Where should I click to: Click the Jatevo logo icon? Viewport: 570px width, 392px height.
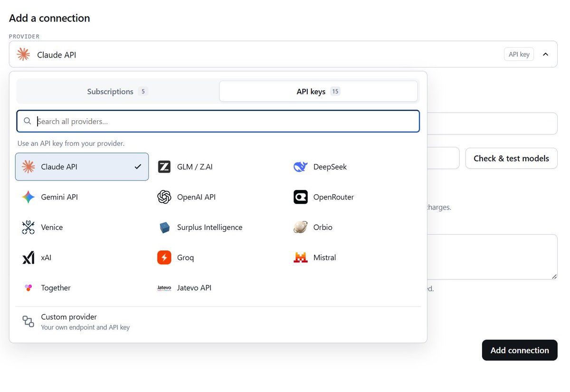click(x=164, y=288)
